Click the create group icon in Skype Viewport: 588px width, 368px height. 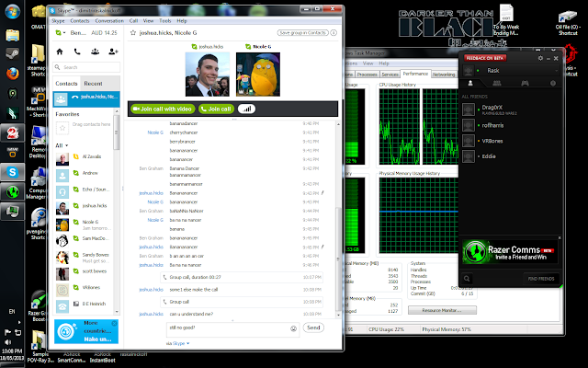96,52
